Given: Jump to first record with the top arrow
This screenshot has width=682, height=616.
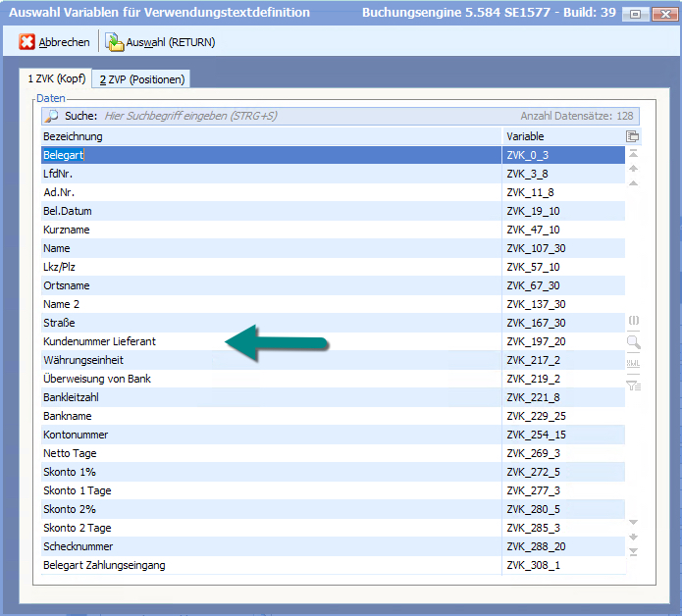Looking at the screenshot, I should coord(633,154).
